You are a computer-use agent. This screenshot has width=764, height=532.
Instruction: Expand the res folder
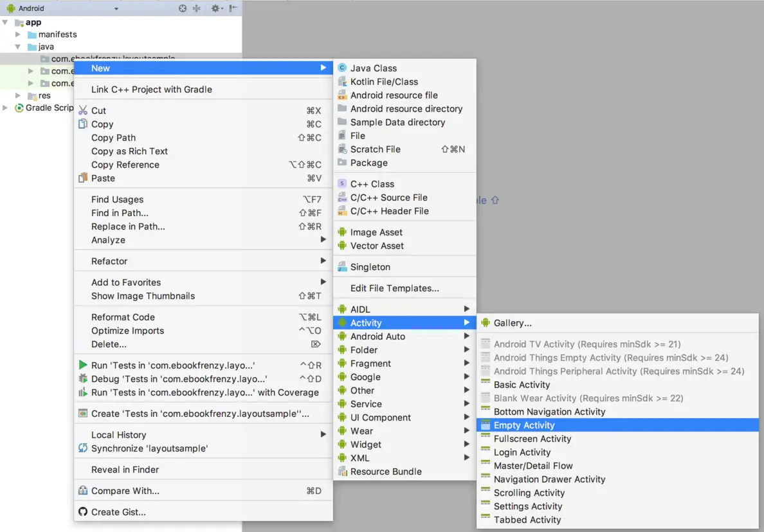pos(19,95)
